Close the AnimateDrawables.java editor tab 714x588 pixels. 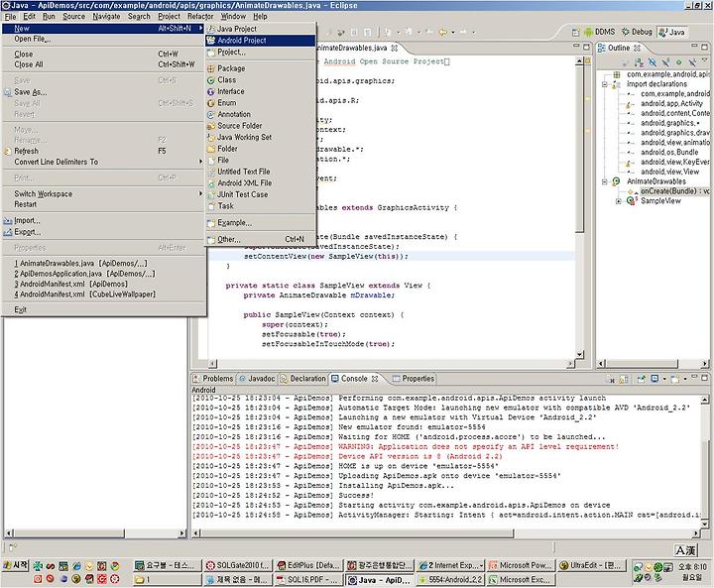[x=395, y=48]
